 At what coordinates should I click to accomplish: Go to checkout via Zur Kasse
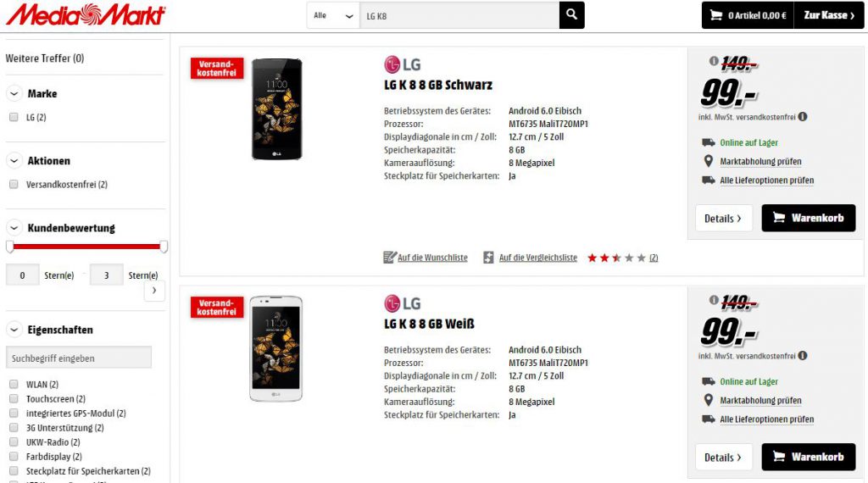tap(829, 15)
